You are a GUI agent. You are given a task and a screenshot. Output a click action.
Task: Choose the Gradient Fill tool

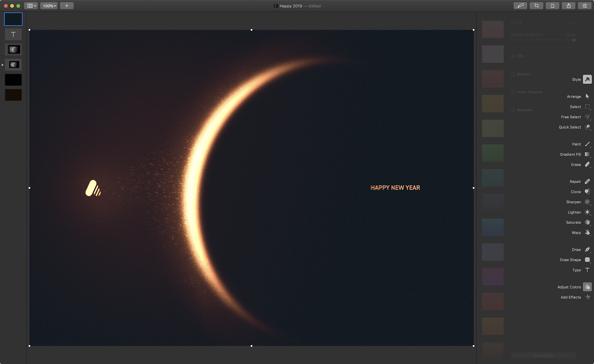coord(587,154)
